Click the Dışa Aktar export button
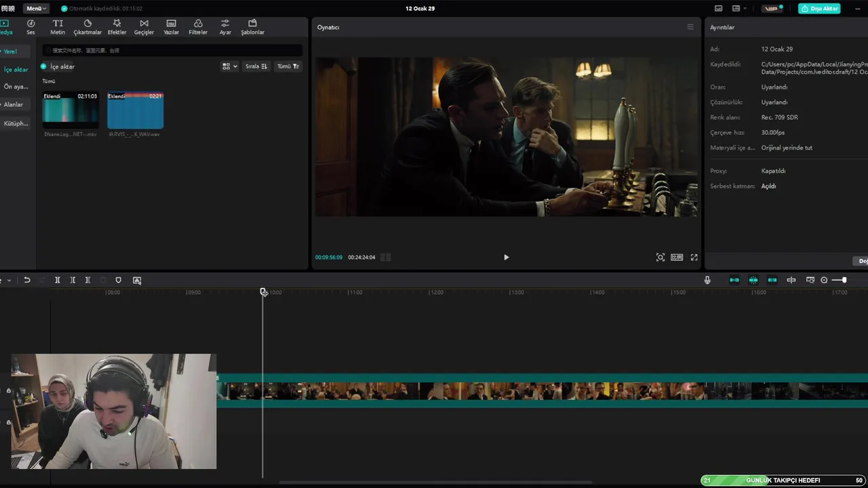The height and width of the screenshot is (488, 868). point(819,8)
